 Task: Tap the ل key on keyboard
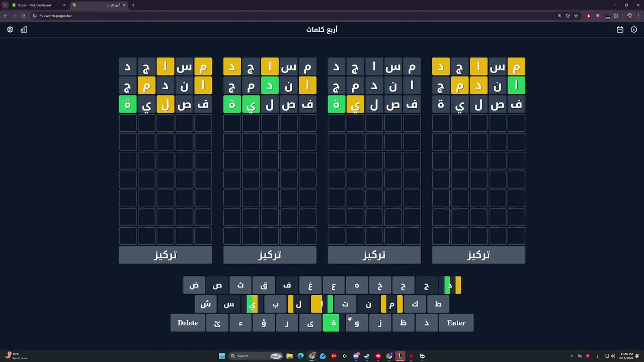(x=298, y=304)
